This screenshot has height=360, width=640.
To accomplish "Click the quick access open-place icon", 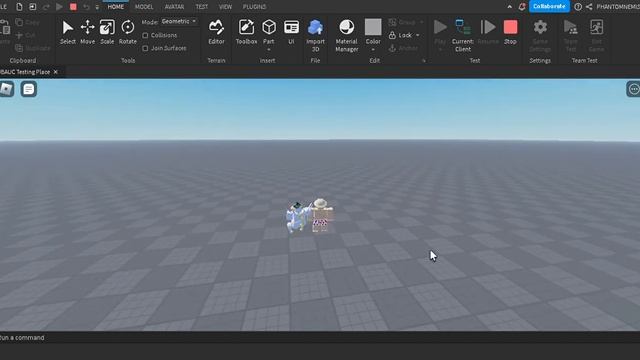I will [33, 7].
